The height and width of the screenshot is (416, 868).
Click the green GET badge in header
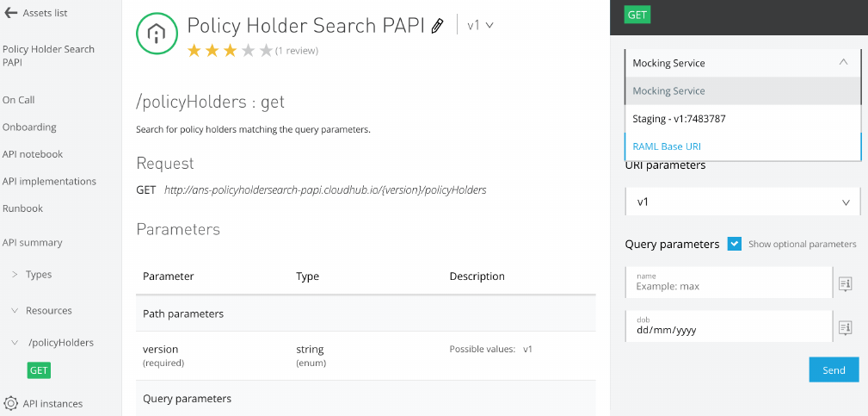point(638,15)
